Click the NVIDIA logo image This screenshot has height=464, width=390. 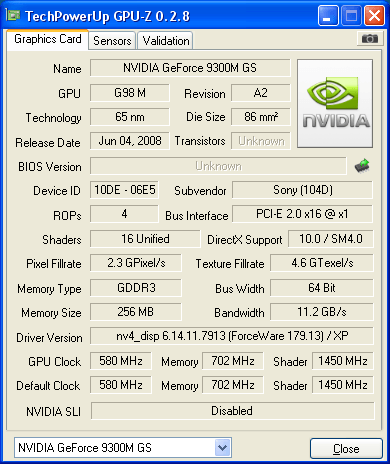(x=335, y=103)
